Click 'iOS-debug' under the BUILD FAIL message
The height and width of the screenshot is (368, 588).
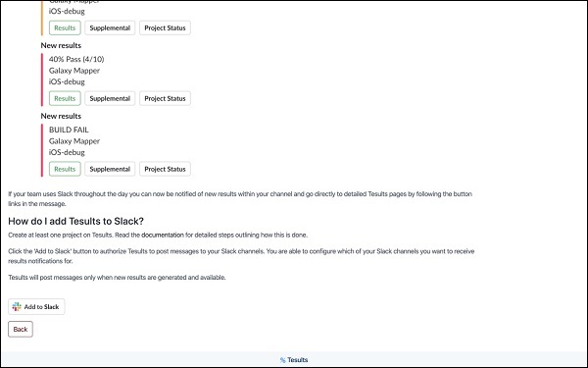pos(67,152)
